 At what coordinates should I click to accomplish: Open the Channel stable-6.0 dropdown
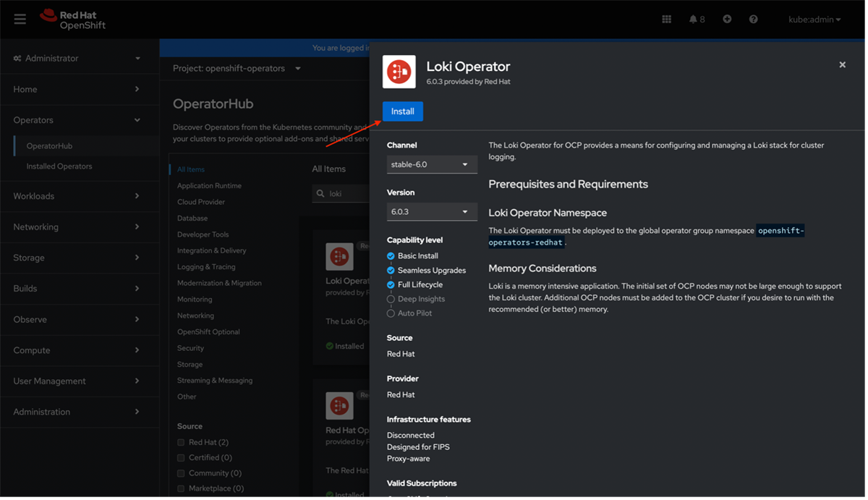tap(432, 164)
